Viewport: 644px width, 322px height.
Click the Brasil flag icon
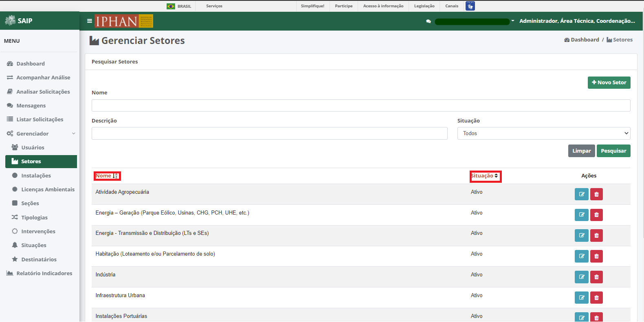pyautogui.click(x=171, y=6)
